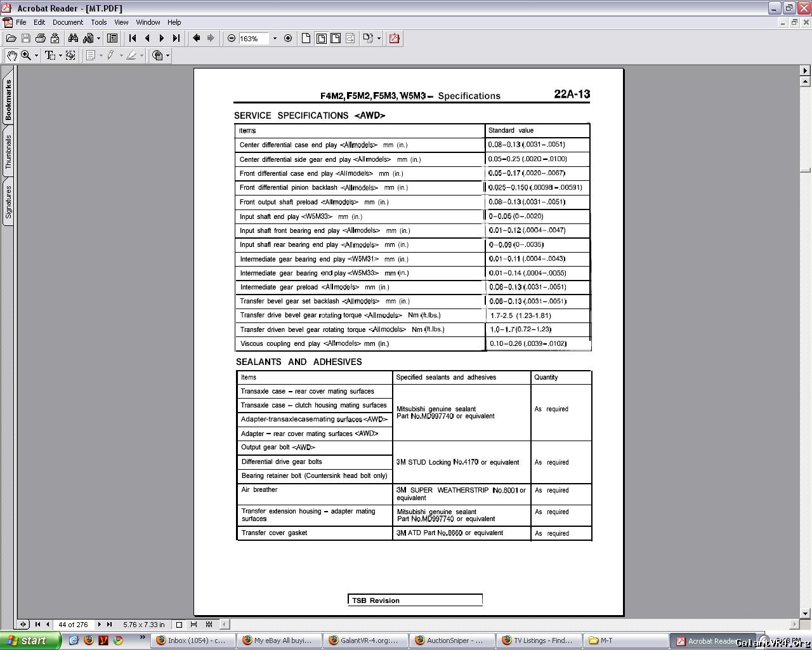Go to next page toolbar arrow
Viewport: 812px width, 650px height.
coord(162,39)
